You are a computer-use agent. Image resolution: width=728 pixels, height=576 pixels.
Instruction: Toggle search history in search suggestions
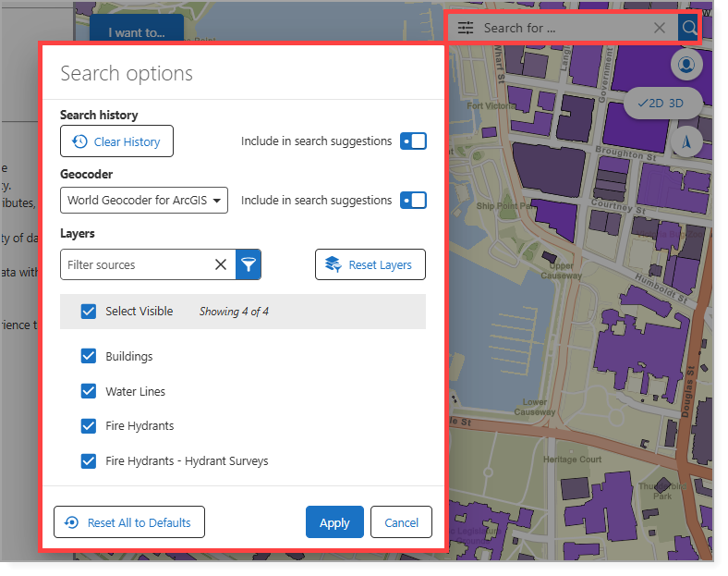[413, 141]
